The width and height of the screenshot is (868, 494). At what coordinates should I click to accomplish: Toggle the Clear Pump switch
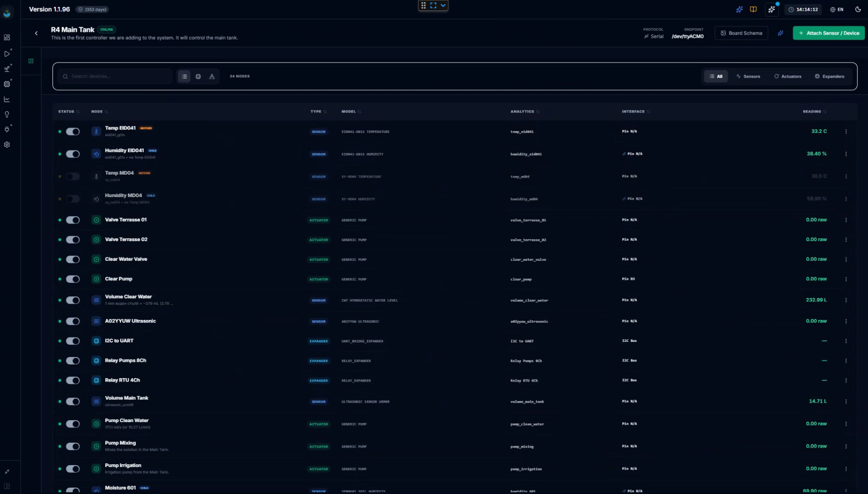pyautogui.click(x=73, y=279)
